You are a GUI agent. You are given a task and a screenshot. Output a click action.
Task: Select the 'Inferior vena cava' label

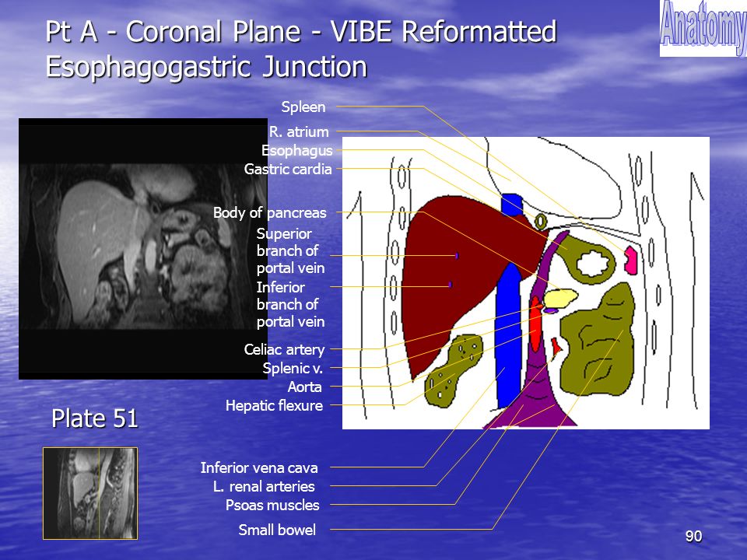pyautogui.click(x=259, y=467)
